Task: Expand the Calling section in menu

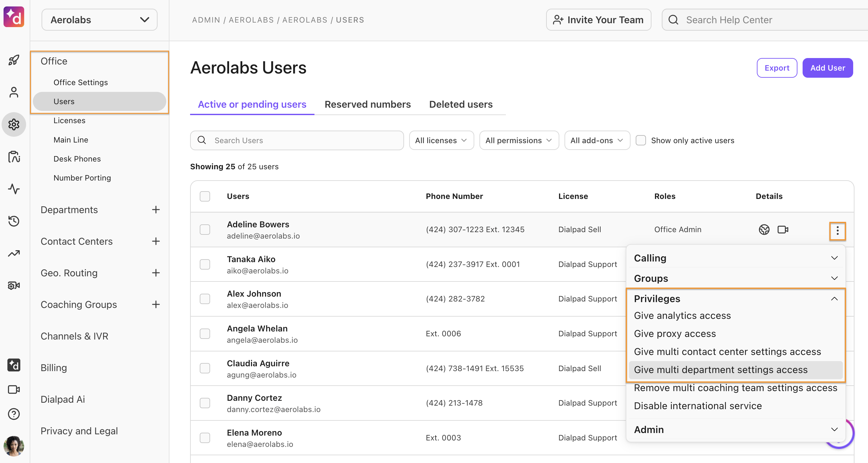Action: tap(736, 258)
